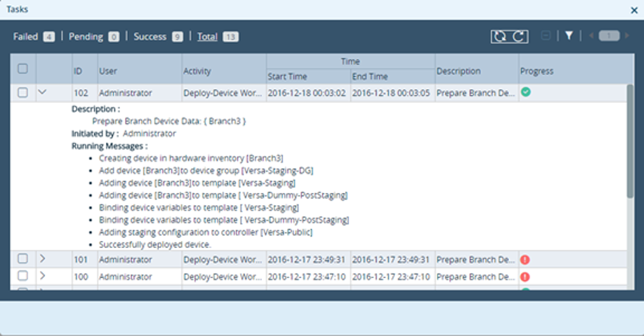This screenshot has width=644, height=336.
Task: Click the auto-refresh double-arrow icon
Action: tap(500, 36)
